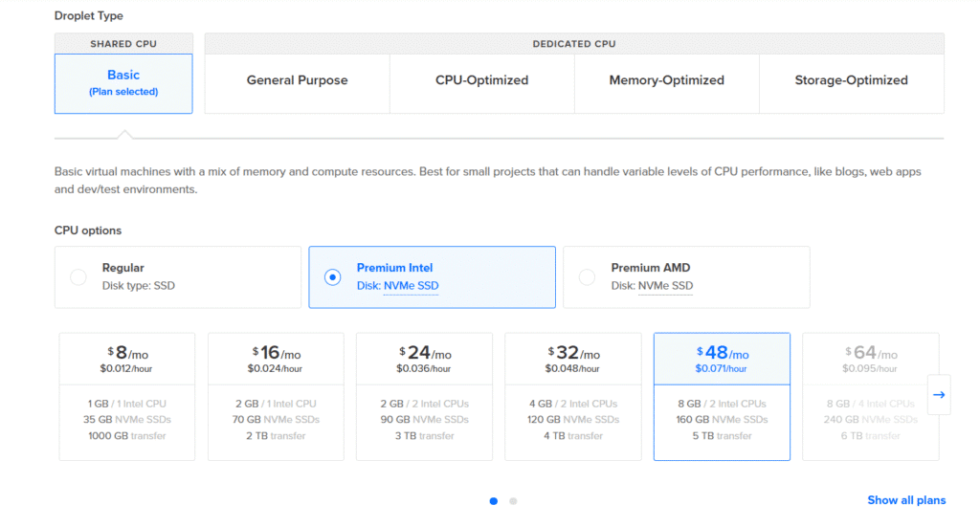Screen dimensions: 980x527
Task: Click the right arrow to see more plans
Action: [x=939, y=395]
